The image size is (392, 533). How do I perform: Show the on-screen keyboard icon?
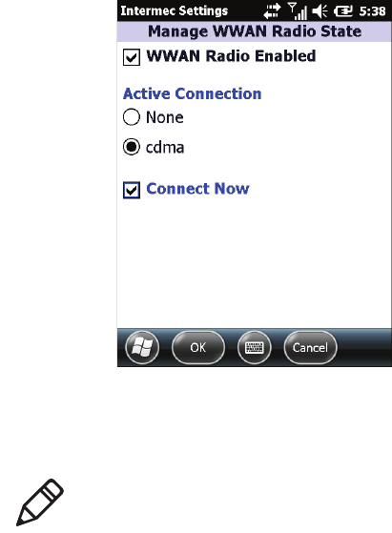(255, 347)
